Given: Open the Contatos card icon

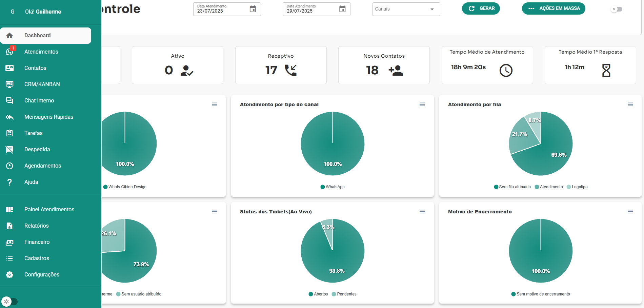Looking at the screenshot, I should click(x=9, y=68).
